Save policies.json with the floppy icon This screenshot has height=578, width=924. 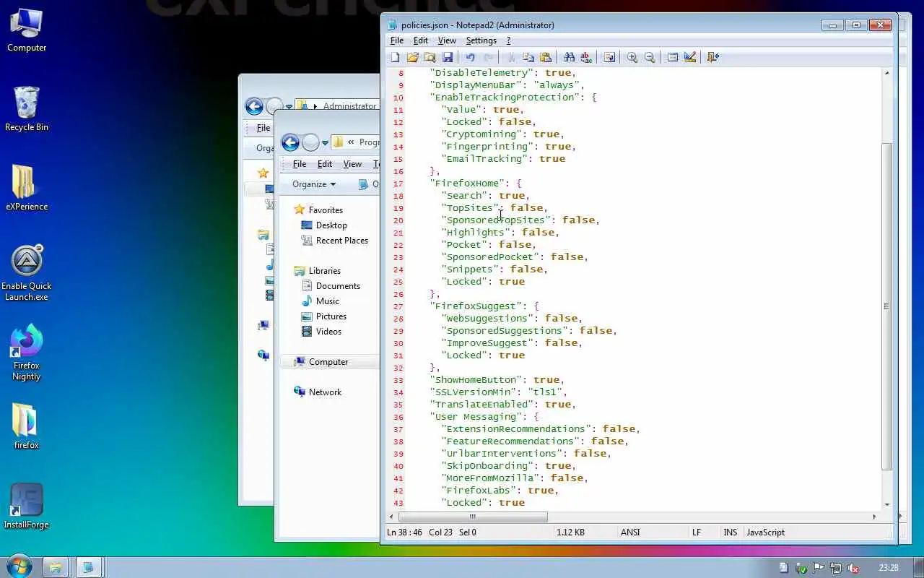[447, 57]
